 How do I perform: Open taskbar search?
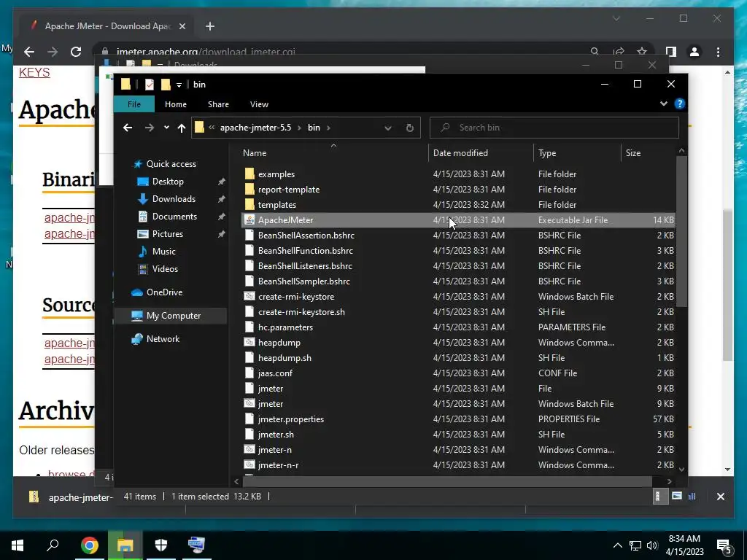(53, 545)
